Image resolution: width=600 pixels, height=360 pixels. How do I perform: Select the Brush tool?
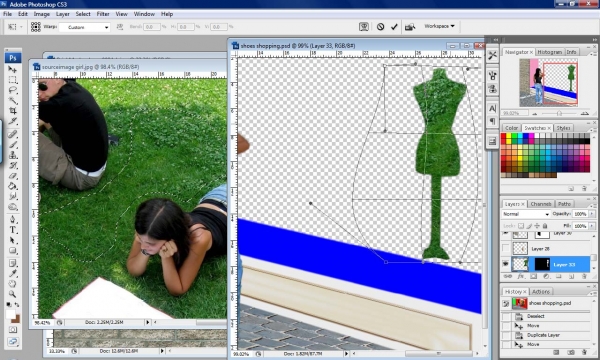[13, 145]
